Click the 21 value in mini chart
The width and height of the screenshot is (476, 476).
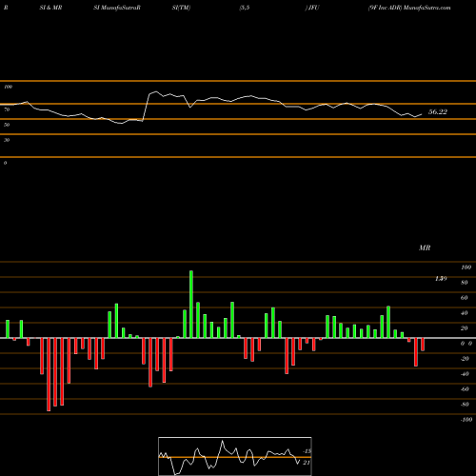click(306, 463)
